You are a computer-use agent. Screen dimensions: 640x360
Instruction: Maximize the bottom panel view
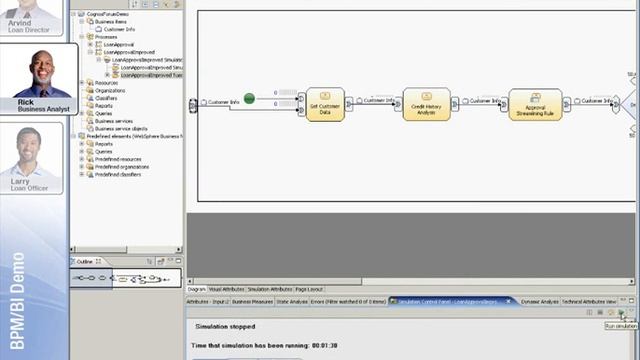click(631, 300)
